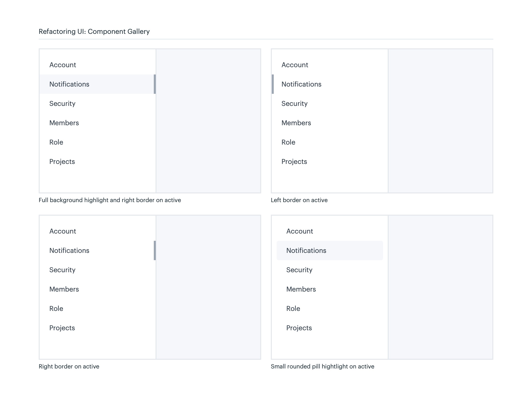532x411 pixels.
Task: Select Projects in left border sidebar
Action: 294,162
